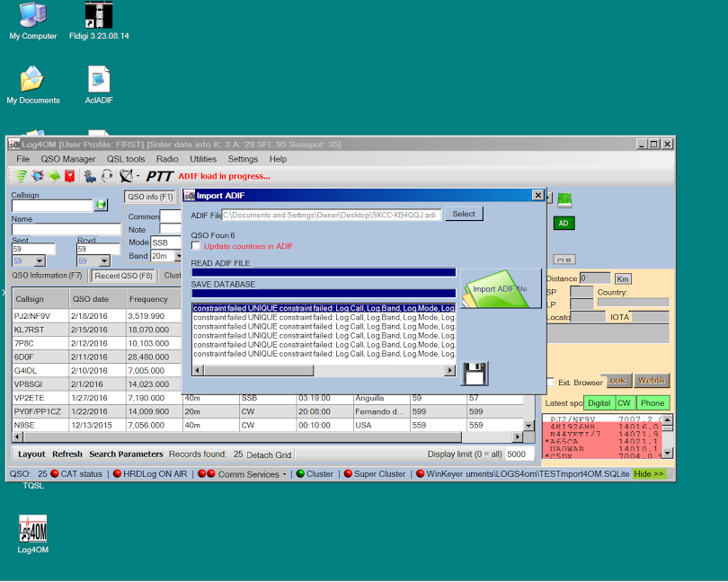Click the green book icon above AD
The image size is (728, 582).
click(564, 200)
